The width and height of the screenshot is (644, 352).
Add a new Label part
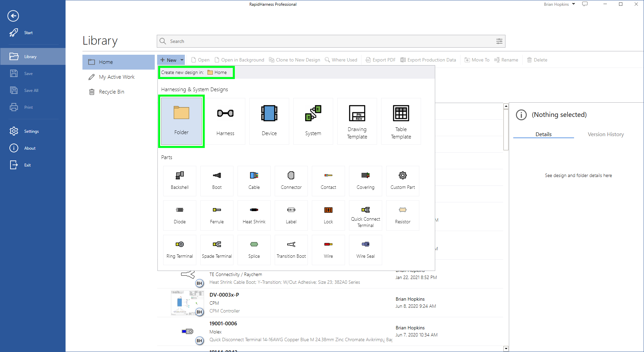pos(291,216)
